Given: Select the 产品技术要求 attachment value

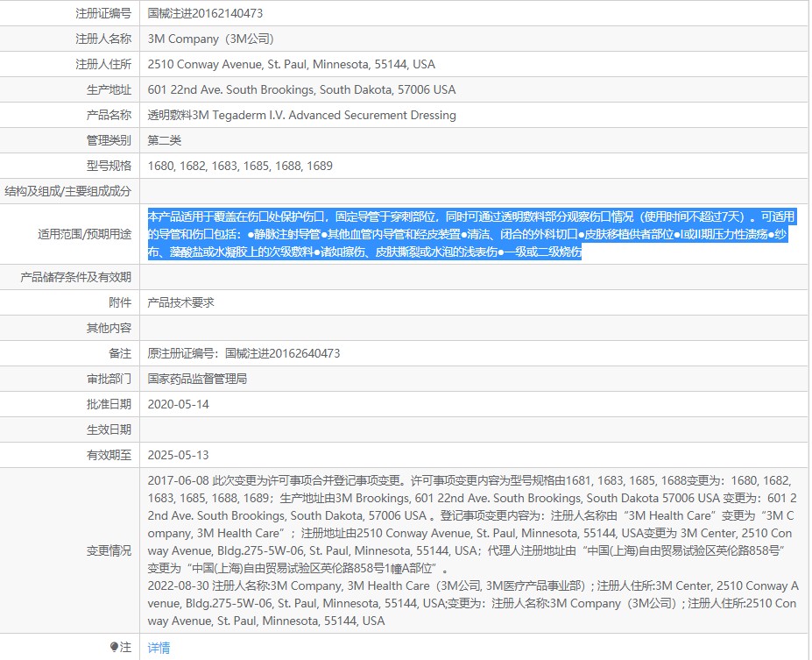Looking at the screenshot, I should pos(180,302).
